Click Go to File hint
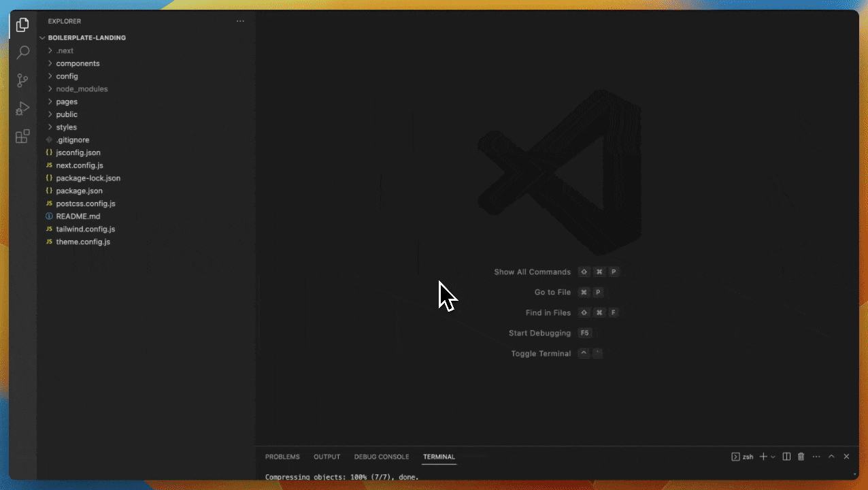The image size is (868, 490). click(552, 293)
